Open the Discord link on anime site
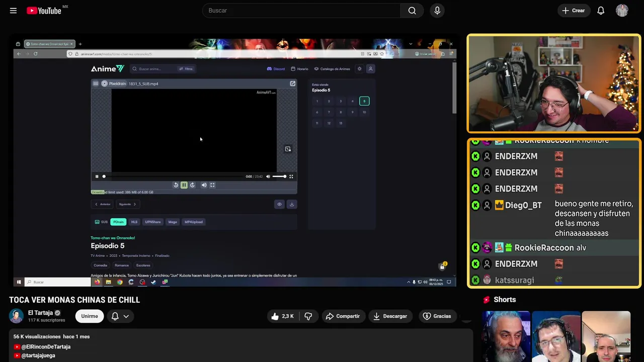Image resolution: width=644 pixels, height=362 pixels. coord(276,69)
